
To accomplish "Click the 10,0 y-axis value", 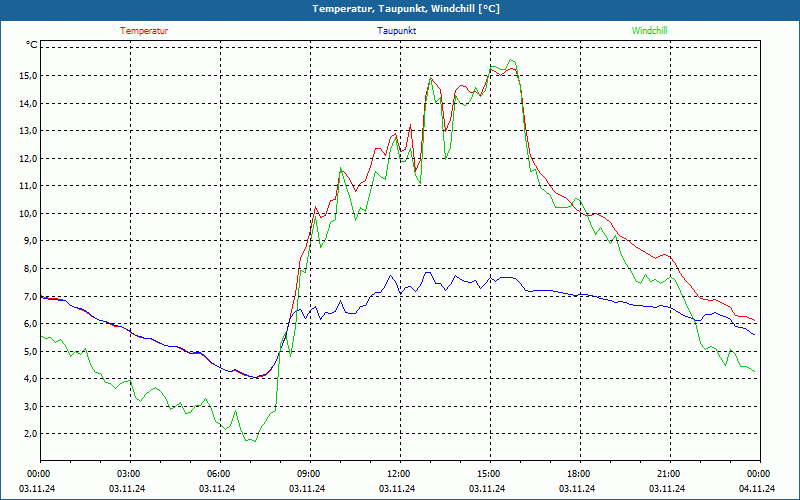I will pos(29,213).
